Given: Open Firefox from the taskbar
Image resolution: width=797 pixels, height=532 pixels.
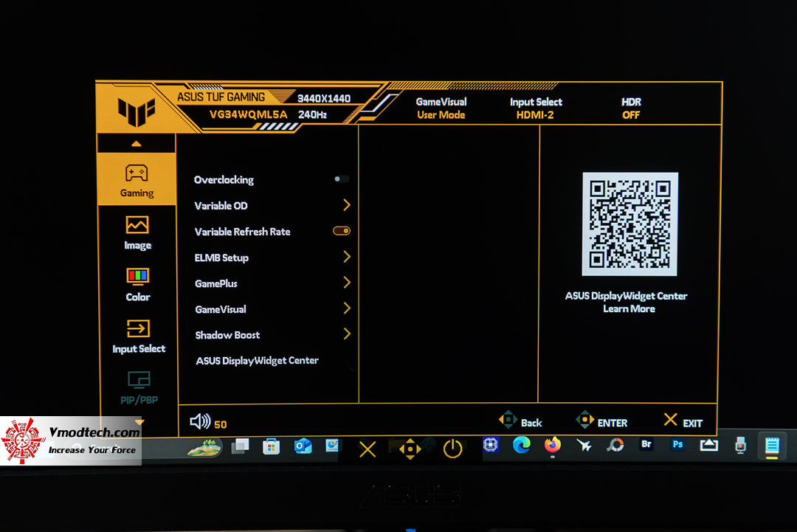Looking at the screenshot, I should 553,445.
